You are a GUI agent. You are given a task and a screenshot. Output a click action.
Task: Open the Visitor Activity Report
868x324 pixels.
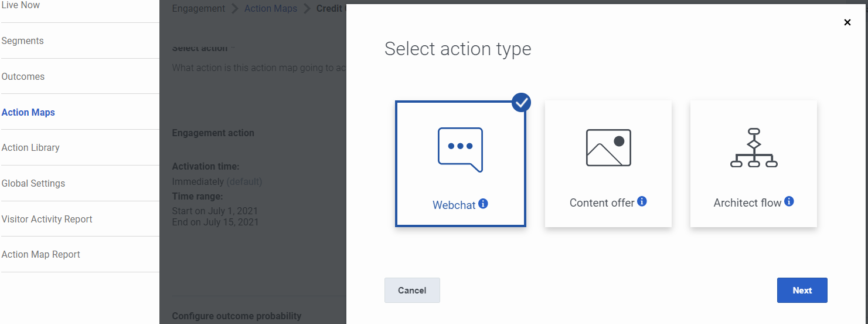pos(47,220)
